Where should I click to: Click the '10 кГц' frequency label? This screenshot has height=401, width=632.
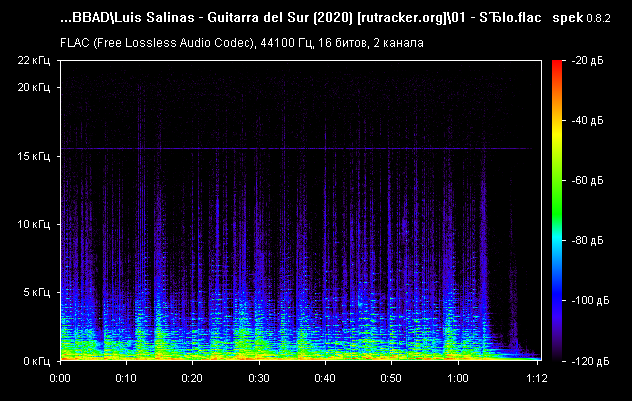[34, 224]
